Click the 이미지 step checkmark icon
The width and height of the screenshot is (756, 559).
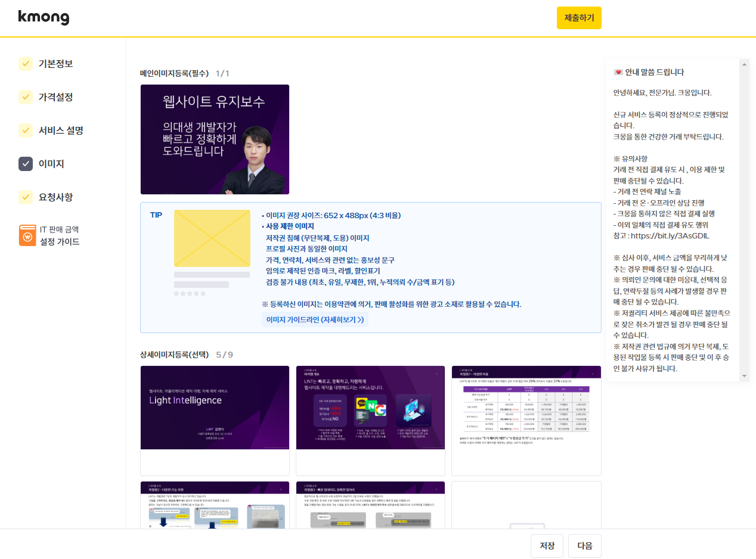pyautogui.click(x=26, y=164)
